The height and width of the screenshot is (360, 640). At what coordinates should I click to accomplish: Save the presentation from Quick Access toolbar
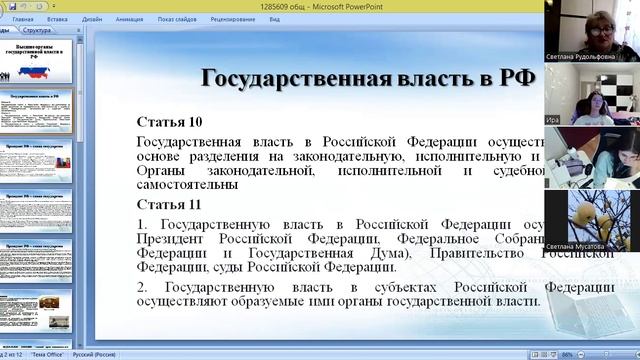[12, 7]
